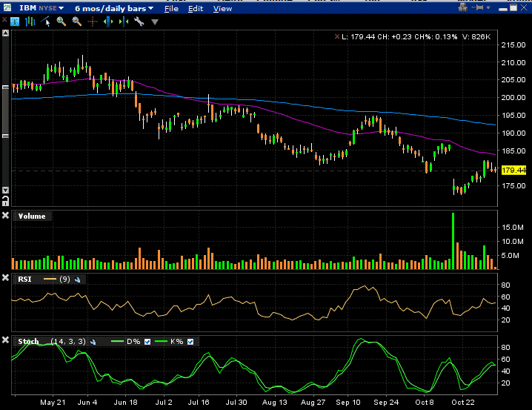Image resolution: width=532 pixels, height=410 pixels.
Task: Click the RSI panel label
Action: point(24,279)
